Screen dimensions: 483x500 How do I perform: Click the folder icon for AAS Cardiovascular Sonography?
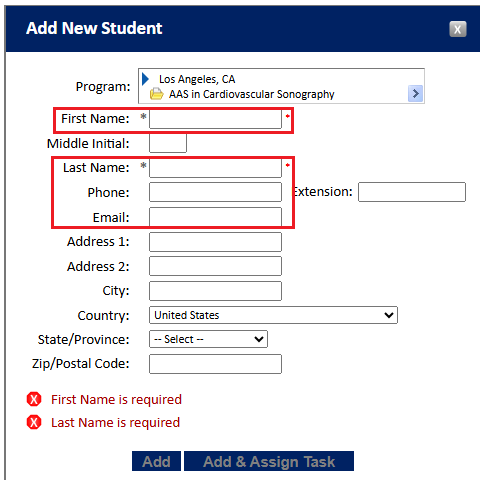tap(156, 94)
